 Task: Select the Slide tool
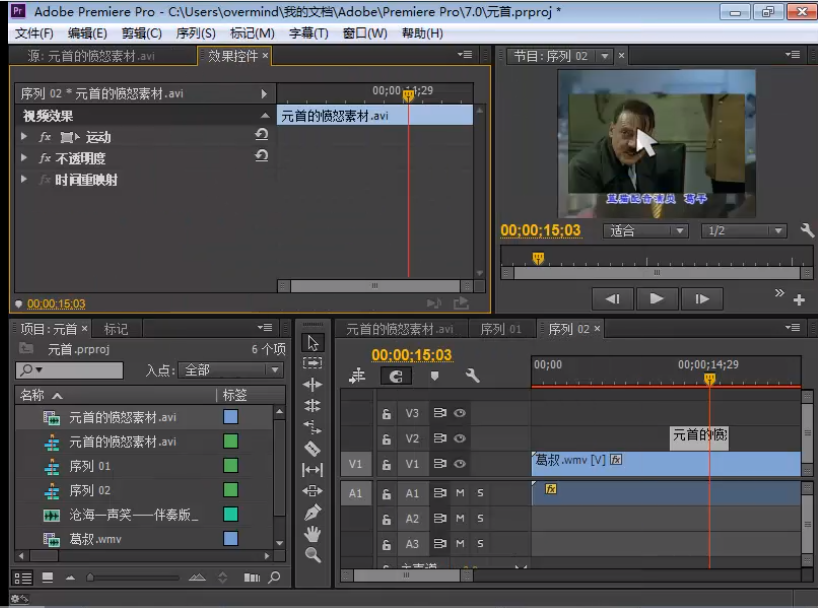pos(312,491)
